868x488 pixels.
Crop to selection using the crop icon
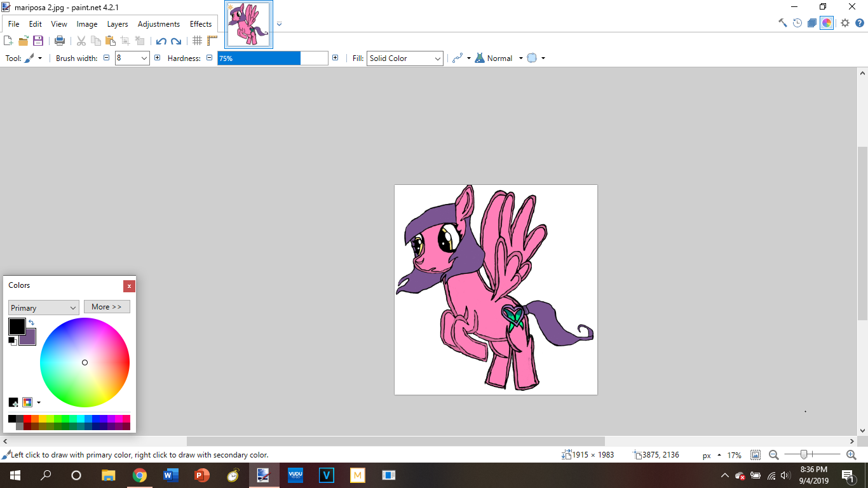[125, 41]
